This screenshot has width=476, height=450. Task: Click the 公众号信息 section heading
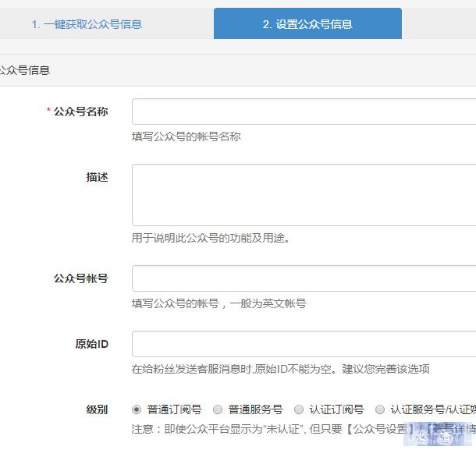(25, 70)
